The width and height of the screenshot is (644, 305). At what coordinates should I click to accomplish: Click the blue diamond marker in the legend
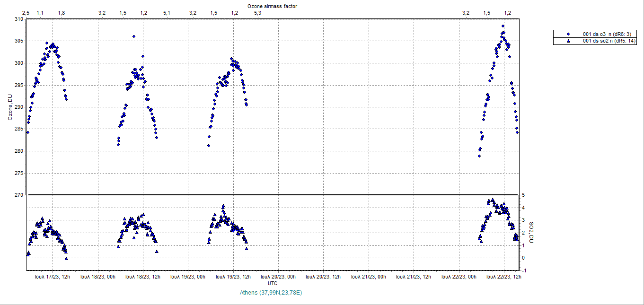click(x=568, y=34)
